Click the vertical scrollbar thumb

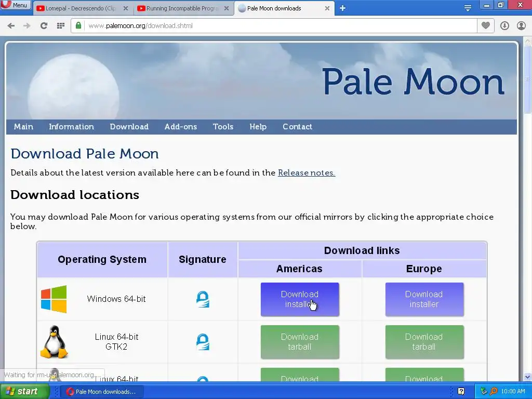[x=528, y=79]
